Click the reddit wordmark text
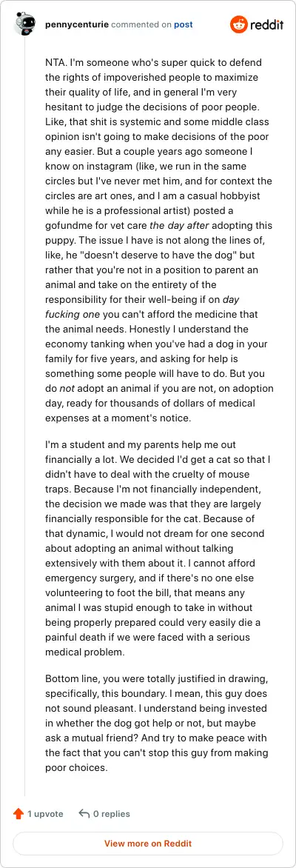This screenshot has height=868, width=296. click(x=266, y=24)
